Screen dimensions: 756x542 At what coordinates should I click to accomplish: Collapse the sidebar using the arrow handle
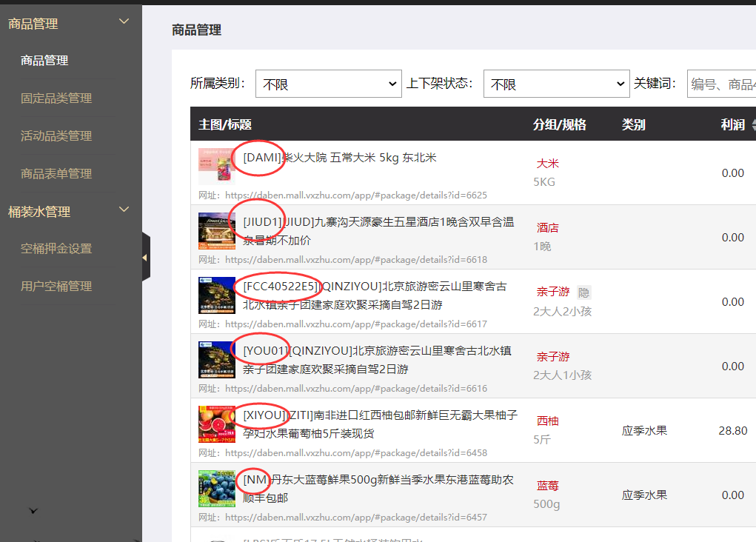click(x=145, y=257)
